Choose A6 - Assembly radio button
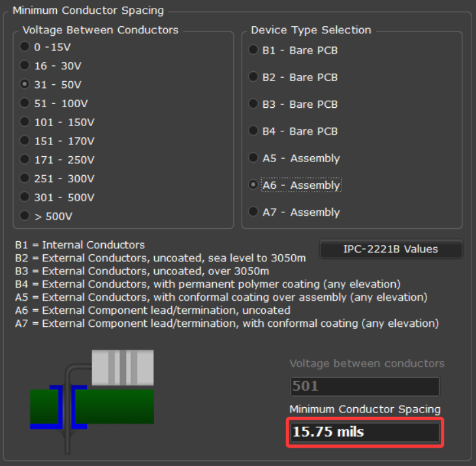This screenshot has height=466, width=476. (253, 185)
